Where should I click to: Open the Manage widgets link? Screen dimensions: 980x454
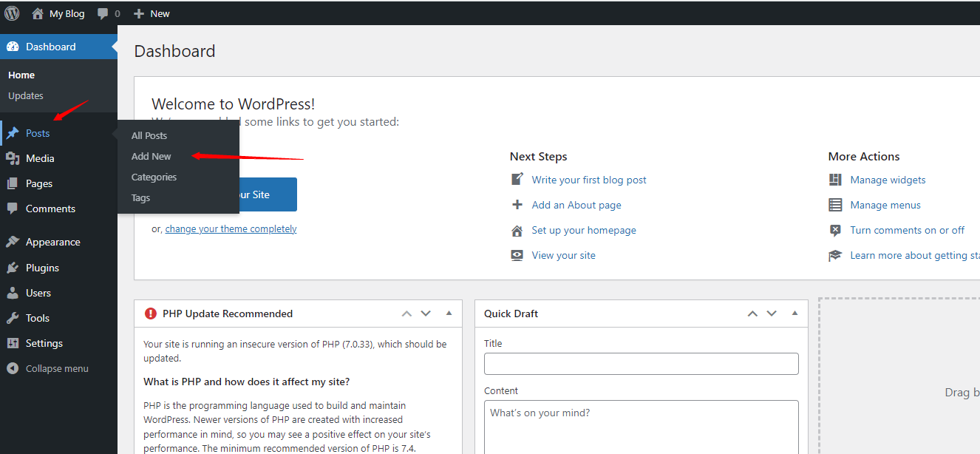(x=888, y=180)
